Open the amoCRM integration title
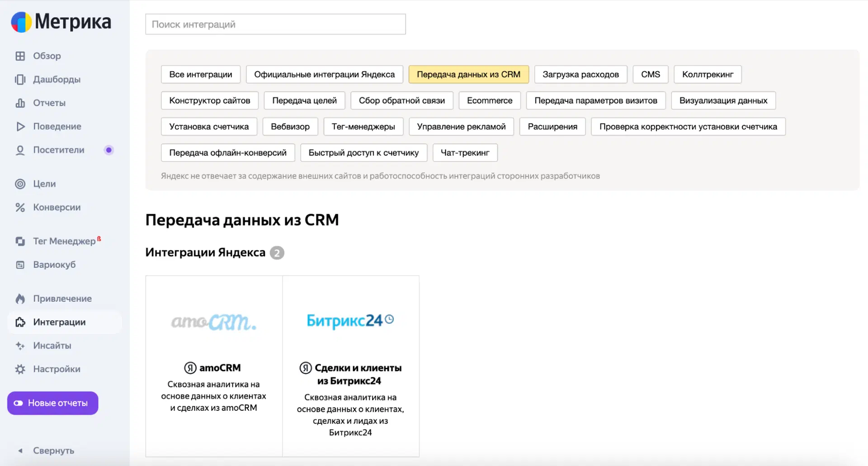 [x=220, y=368]
